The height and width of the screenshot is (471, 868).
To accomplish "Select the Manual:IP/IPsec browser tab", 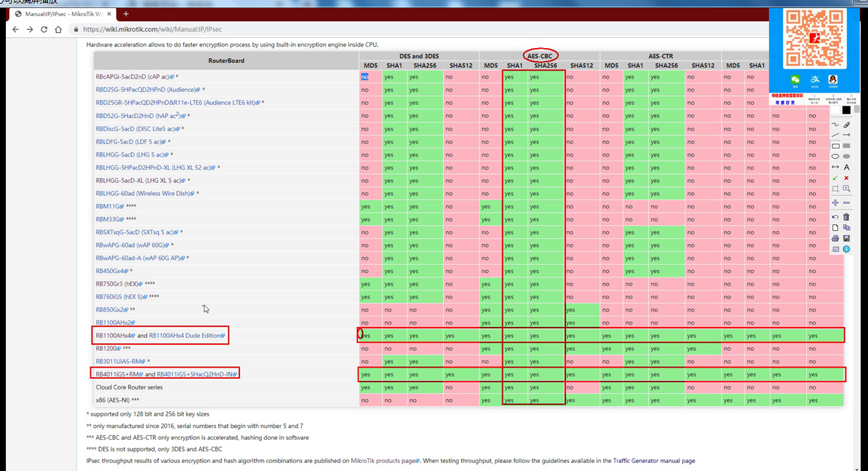I will (x=63, y=14).
